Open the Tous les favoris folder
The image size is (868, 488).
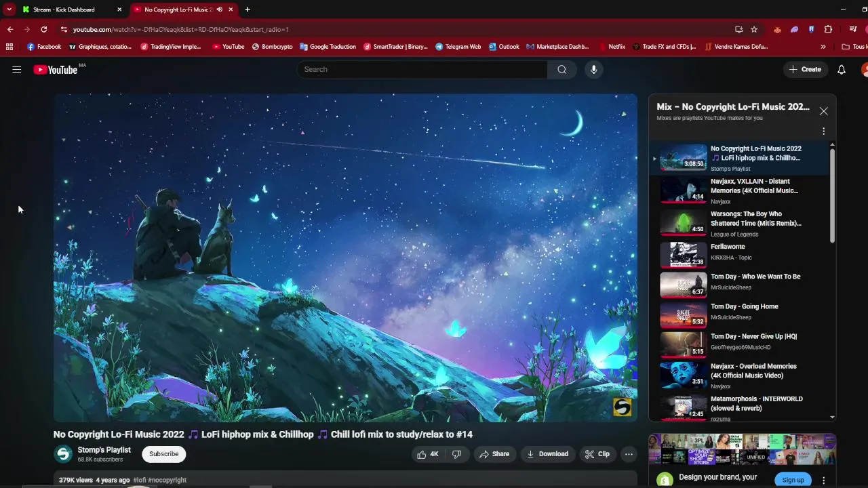pyautogui.click(x=853, y=47)
